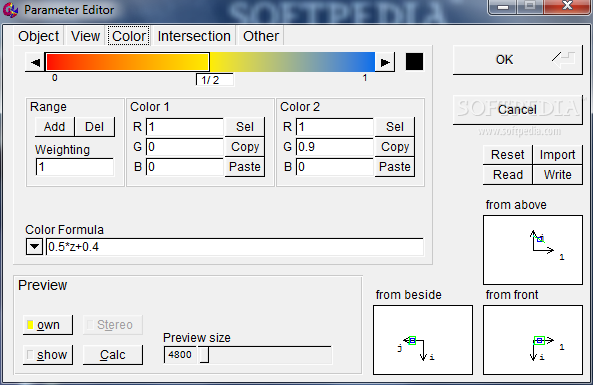Click the Preview size value 4800
Screen dimensions: 593x385
[x=180, y=355]
